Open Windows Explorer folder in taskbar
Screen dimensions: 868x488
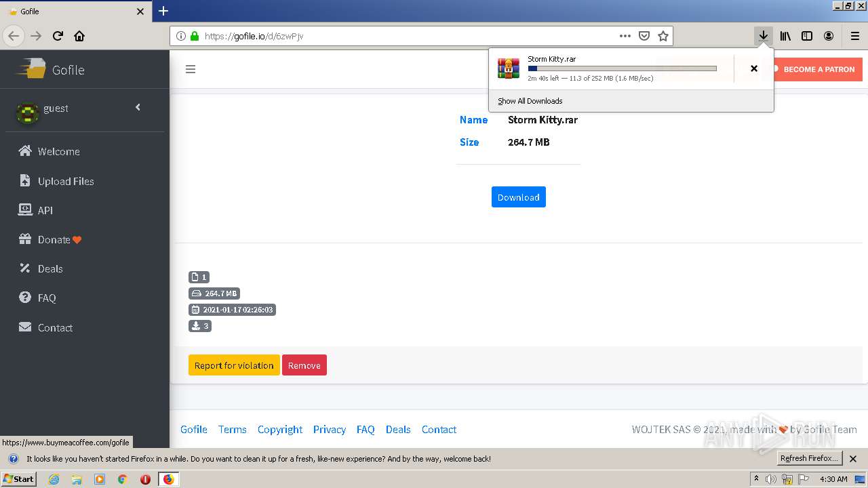pos(77,479)
